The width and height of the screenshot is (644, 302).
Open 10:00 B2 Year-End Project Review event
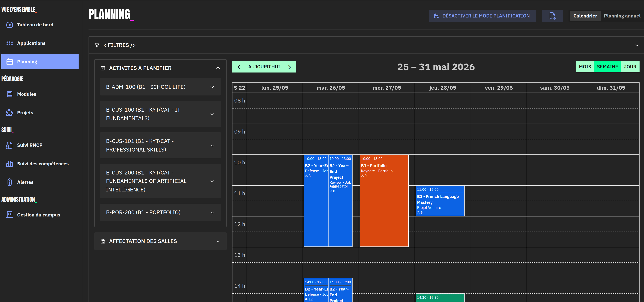tap(340, 201)
